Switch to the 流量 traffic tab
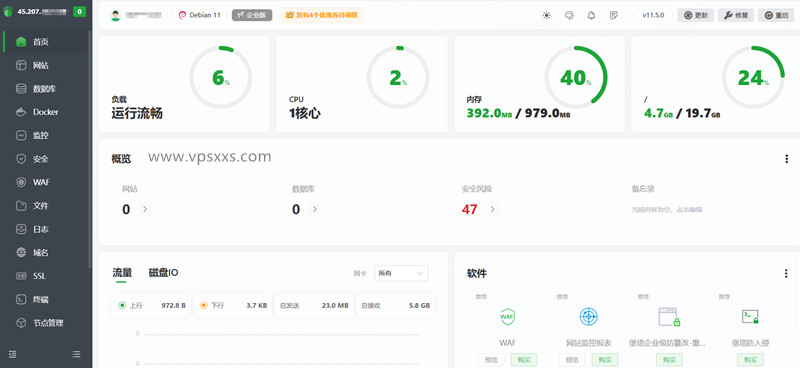 [122, 273]
